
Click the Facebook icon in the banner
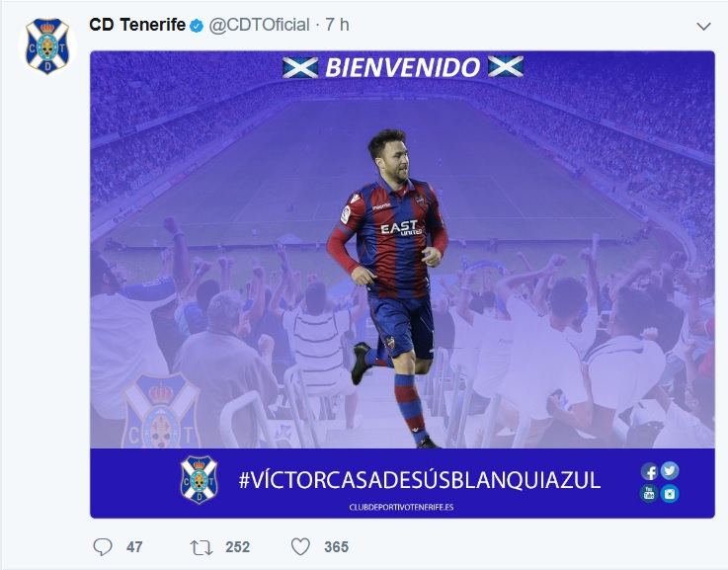[650, 472]
